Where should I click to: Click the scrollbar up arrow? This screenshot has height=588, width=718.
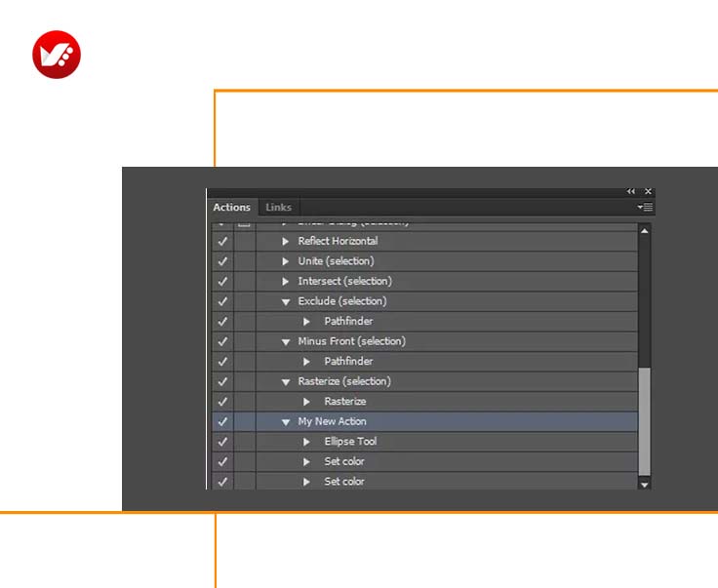tap(644, 231)
